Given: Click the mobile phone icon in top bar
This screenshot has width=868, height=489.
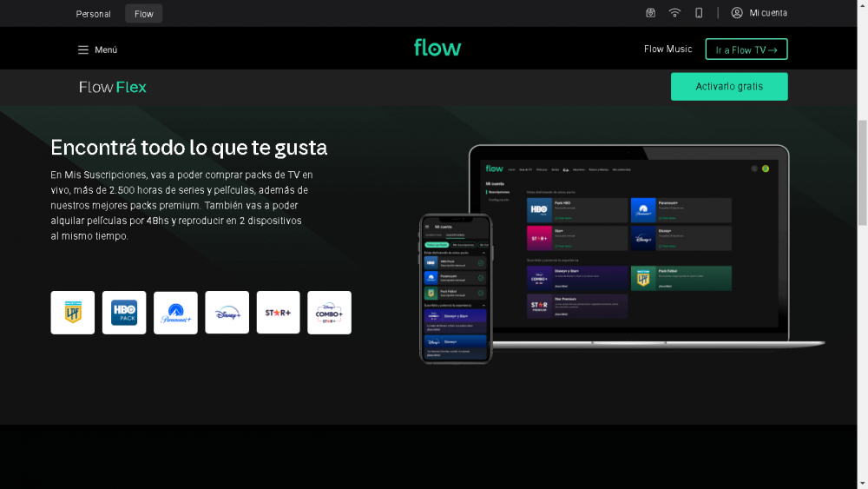Looking at the screenshot, I should coord(699,13).
